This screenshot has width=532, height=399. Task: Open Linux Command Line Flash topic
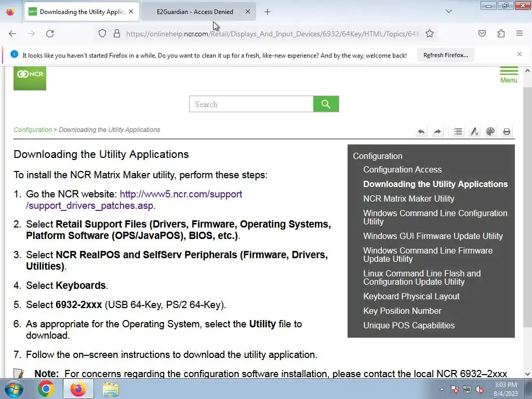pos(422,277)
